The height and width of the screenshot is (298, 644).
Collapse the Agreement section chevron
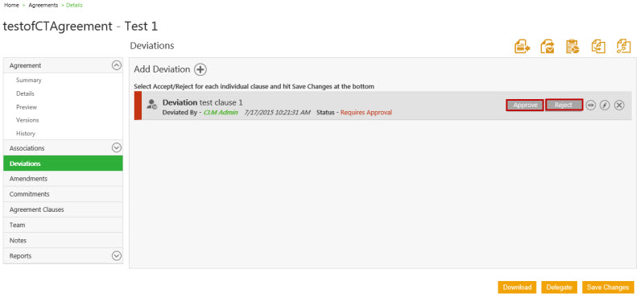[117, 65]
